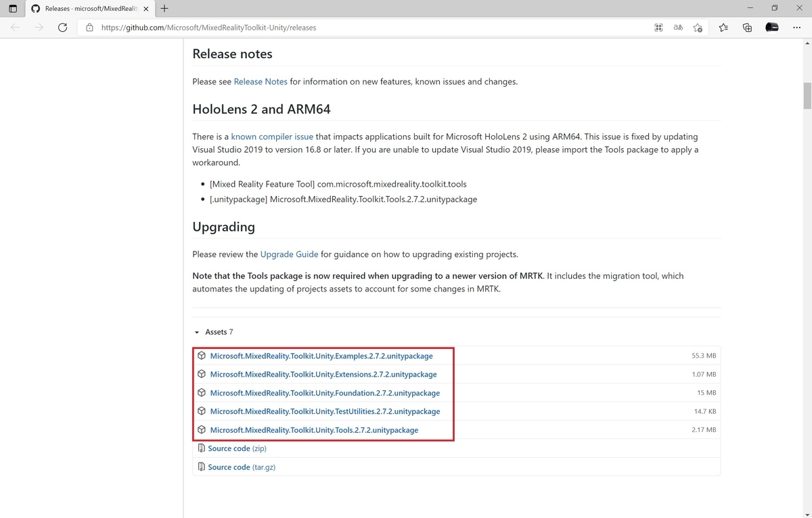Focus the address bar URL
Screen dimensions: 812x518
[x=208, y=28]
